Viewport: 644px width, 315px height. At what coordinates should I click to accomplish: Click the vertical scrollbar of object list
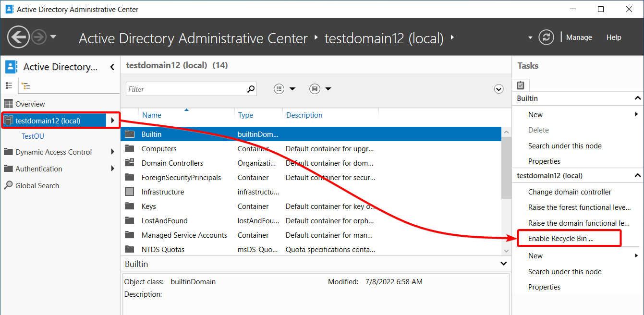pos(506,191)
